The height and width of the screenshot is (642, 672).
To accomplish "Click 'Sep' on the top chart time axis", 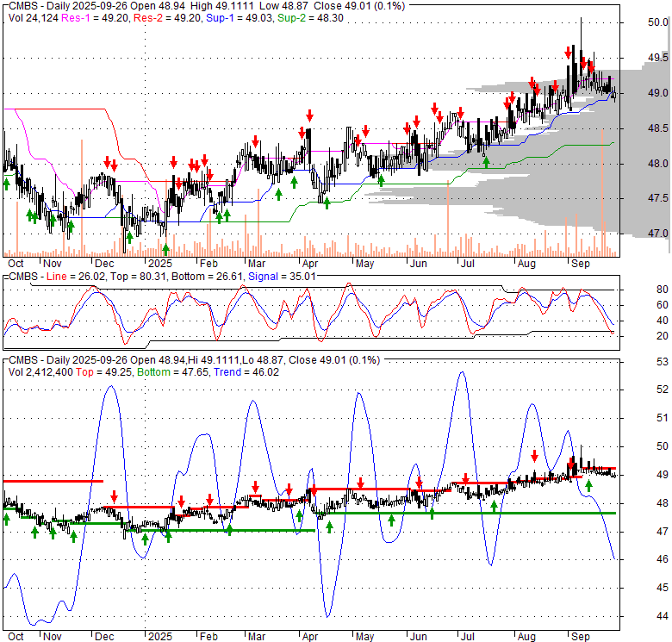I will point(581,264).
